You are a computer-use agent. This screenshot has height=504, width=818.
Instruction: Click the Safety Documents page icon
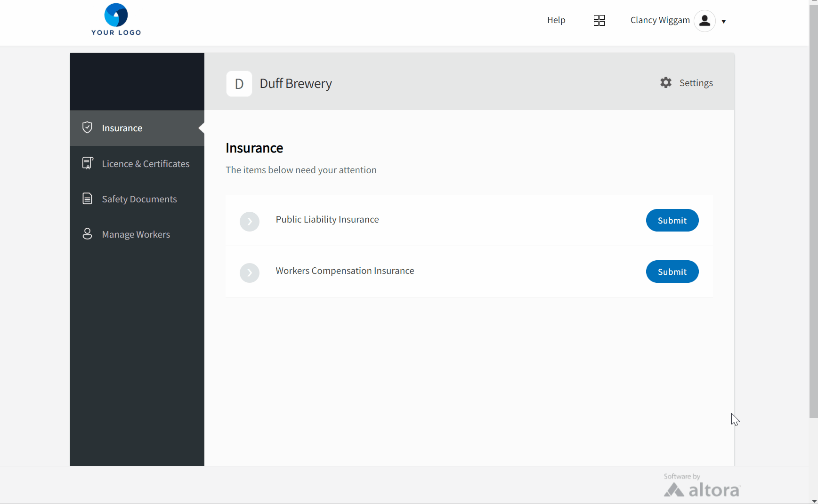tap(87, 199)
